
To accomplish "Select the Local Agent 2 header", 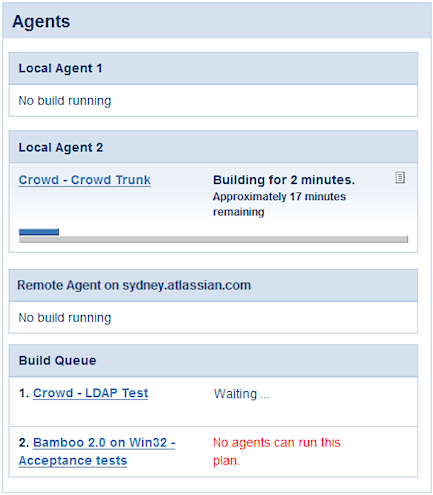I will pos(213,147).
